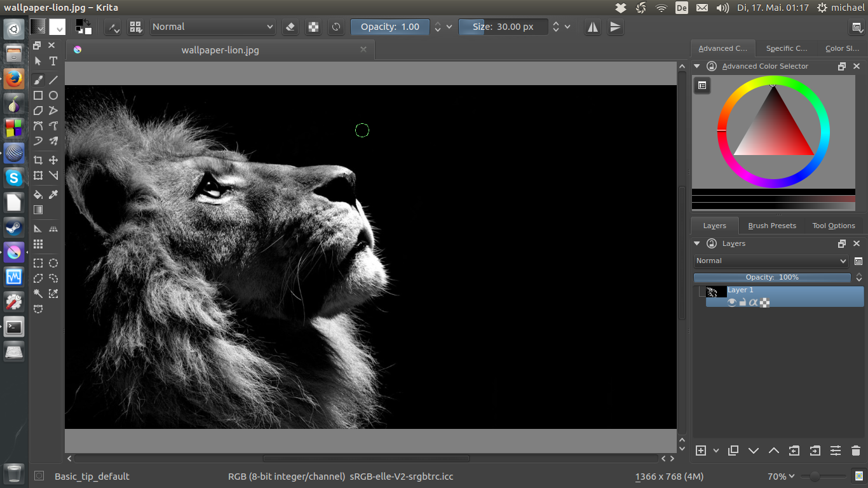The width and height of the screenshot is (868, 488).
Task: Open Firefox from the Ubuntu launcher
Action: tap(14, 79)
